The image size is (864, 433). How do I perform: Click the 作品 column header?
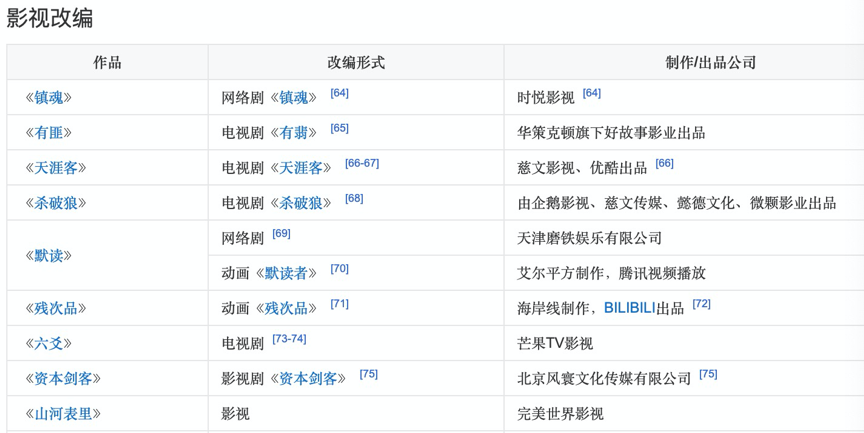coord(107,62)
